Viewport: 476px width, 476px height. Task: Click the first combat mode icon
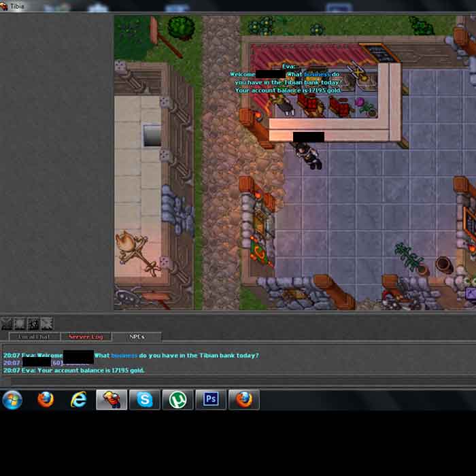click(6, 324)
